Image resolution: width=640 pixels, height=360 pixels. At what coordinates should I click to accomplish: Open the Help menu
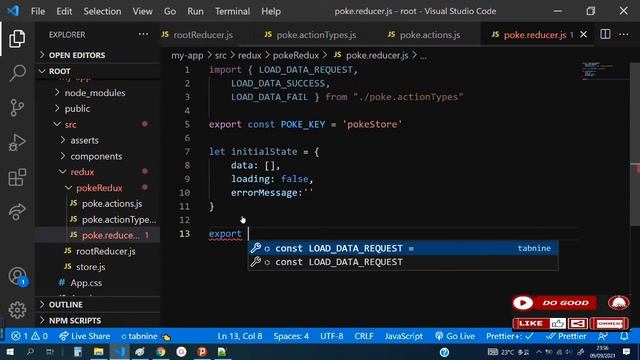(x=271, y=11)
